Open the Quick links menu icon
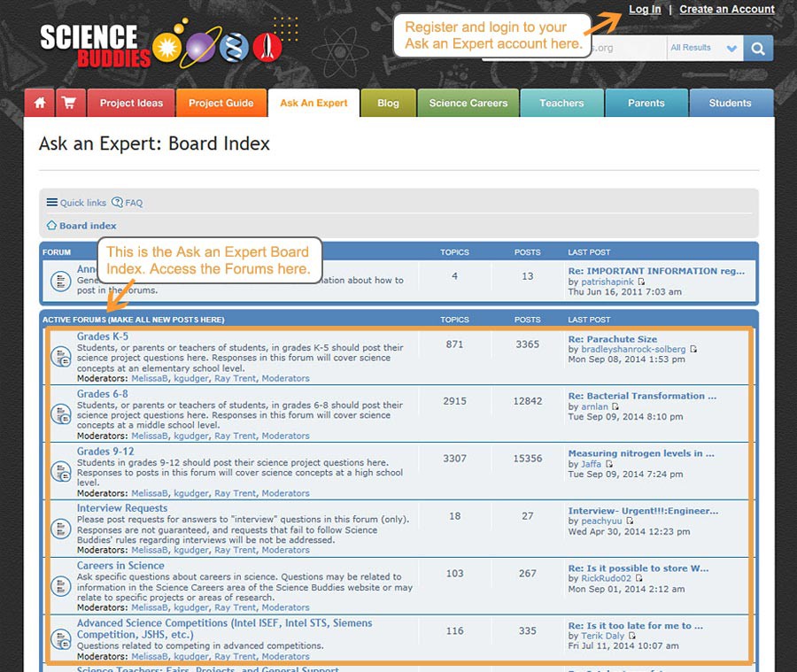The height and width of the screenshot is (672, 797). (x=52, y=203)
